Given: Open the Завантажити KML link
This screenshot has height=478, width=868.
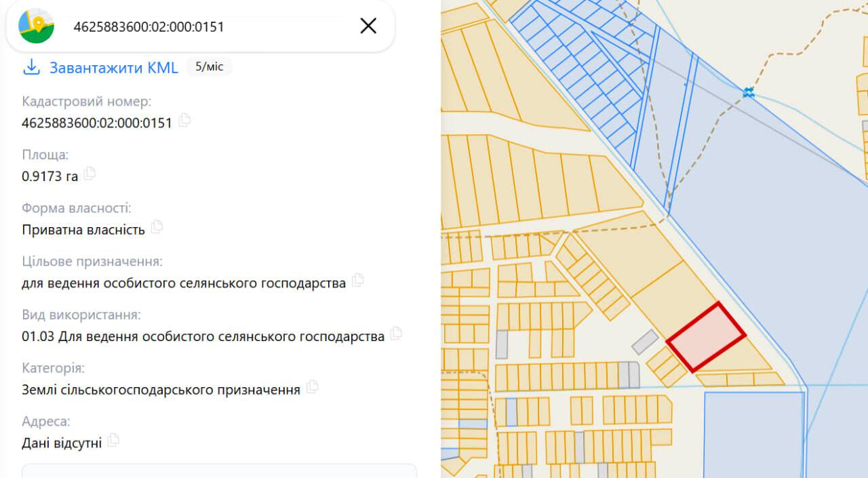Looking at the screenshot, I should (113, 68).
